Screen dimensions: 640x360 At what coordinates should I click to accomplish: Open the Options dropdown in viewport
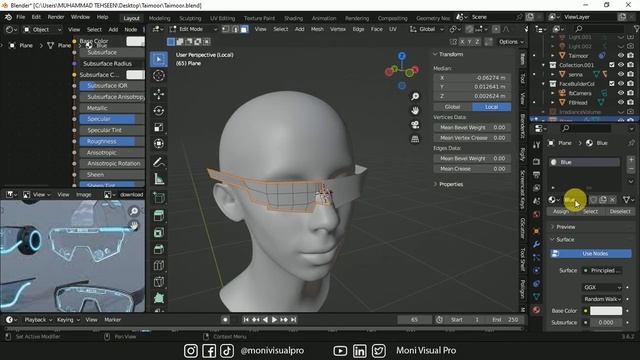[511, 42]
